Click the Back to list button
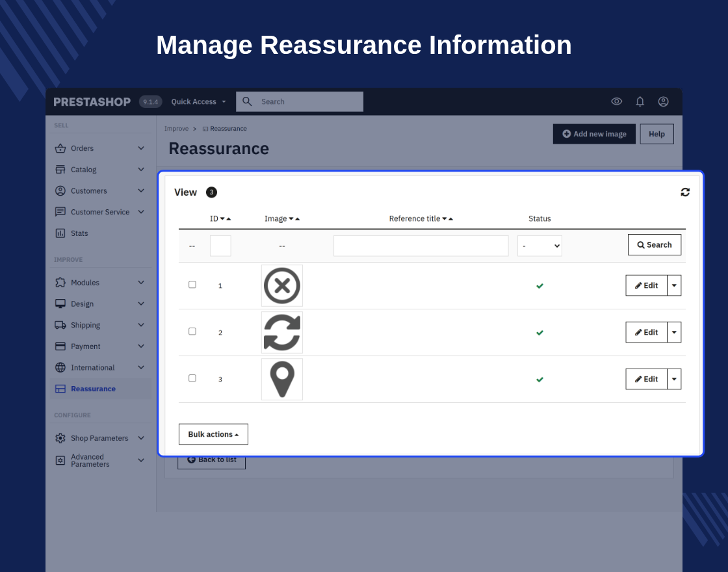This screenshot has height=572, width=728. 212,461
